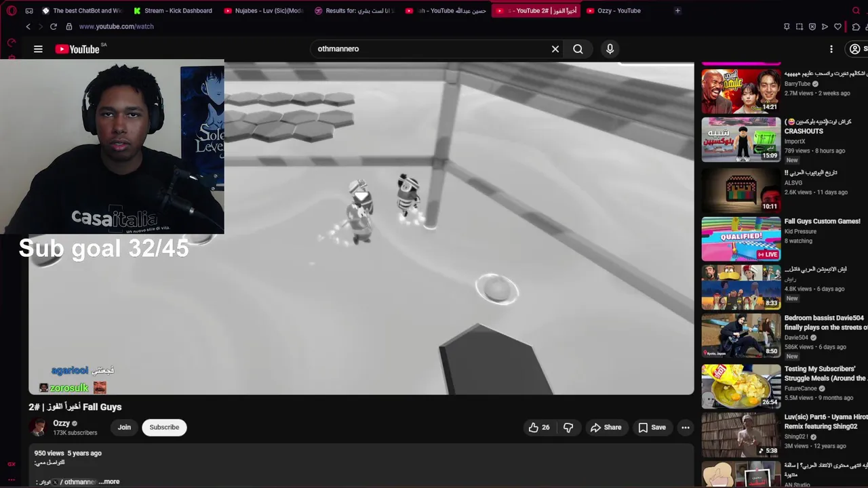This screenshot has width=868, height=488.
Task: Open the 8:33 animation video thumbnail
Action: click(x=741, y=287)
